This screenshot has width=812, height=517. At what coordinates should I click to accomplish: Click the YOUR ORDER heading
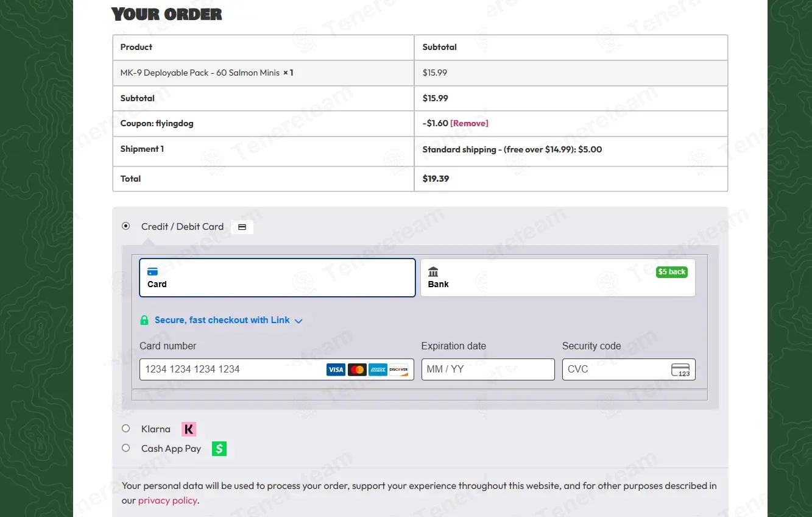tap(167, 14)
